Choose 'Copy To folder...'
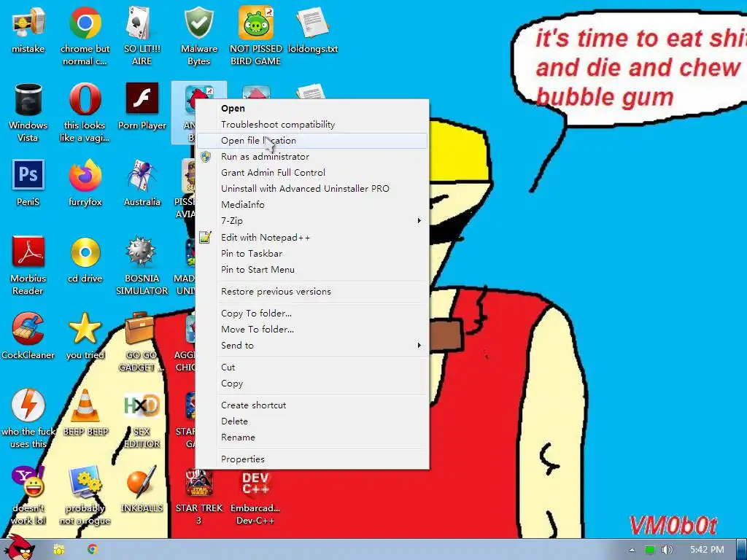Image resolution: width=747 pixels, height=560 pixels. pyautogui.click(x=312, y=314)
